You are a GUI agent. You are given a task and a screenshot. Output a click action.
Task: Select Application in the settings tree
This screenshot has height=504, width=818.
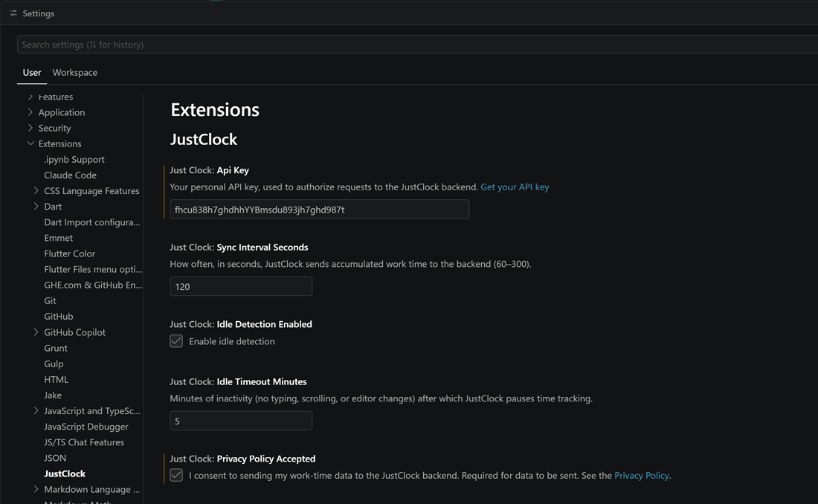click(x=61, y=112)
